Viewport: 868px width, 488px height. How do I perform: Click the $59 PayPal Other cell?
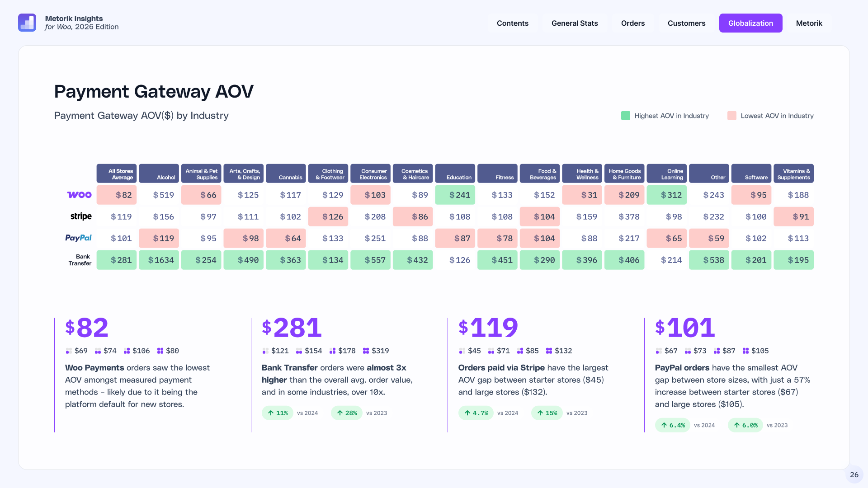coord(709,238)
